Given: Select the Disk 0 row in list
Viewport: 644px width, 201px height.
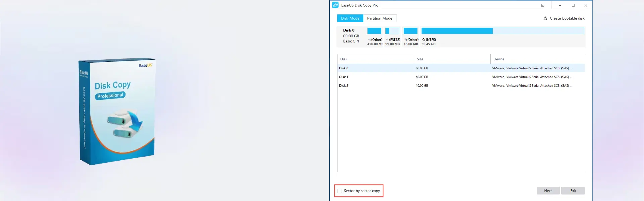Looking at the screenshot, I should tap(461, 68).
